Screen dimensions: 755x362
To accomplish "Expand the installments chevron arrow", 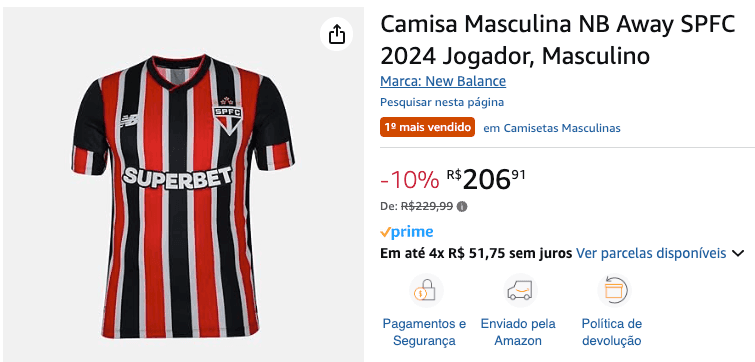I will pyautogui.click(x=738, y=253).
